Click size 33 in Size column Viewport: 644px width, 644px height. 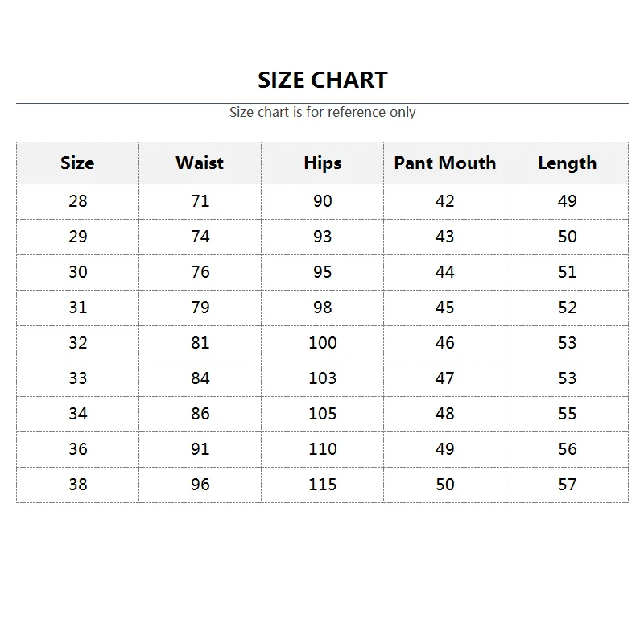77,378
